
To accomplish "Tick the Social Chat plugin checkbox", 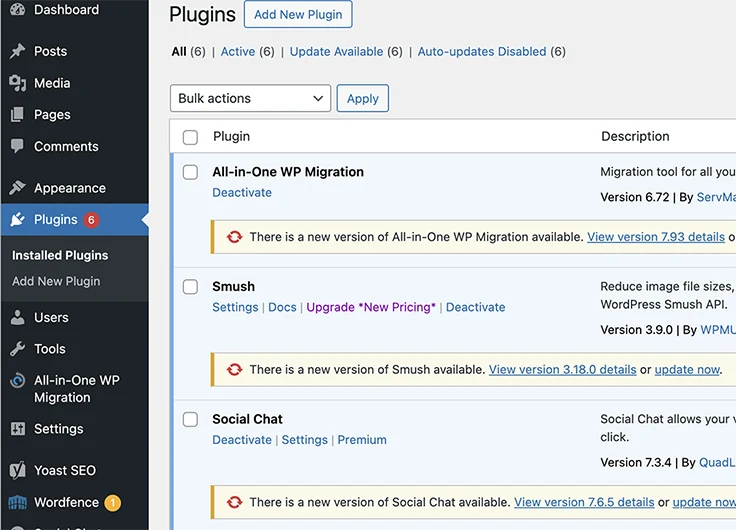I will coord(190,420).
